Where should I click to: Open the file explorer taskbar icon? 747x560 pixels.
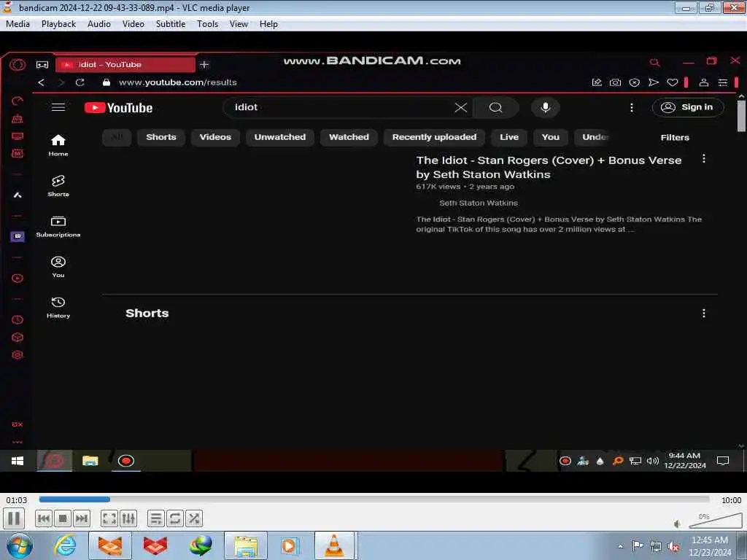[x=245, y=545]
